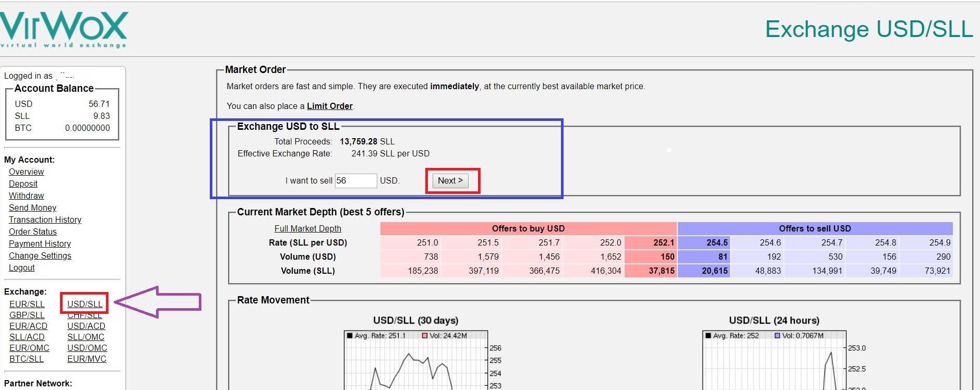Open the Withdraw page
This screenshot has height=390, width=980.
pos(26,196)
